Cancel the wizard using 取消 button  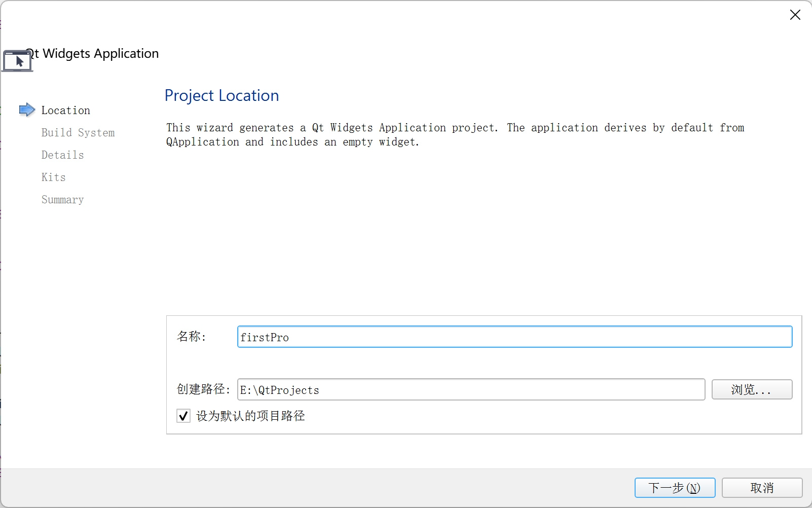(x=762, y=488)
